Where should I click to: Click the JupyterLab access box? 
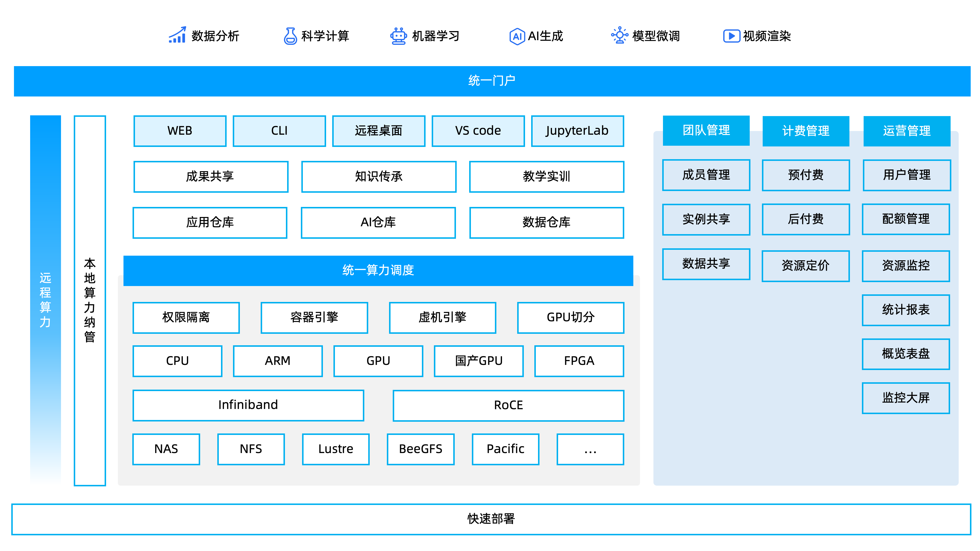tap(577, 131)
